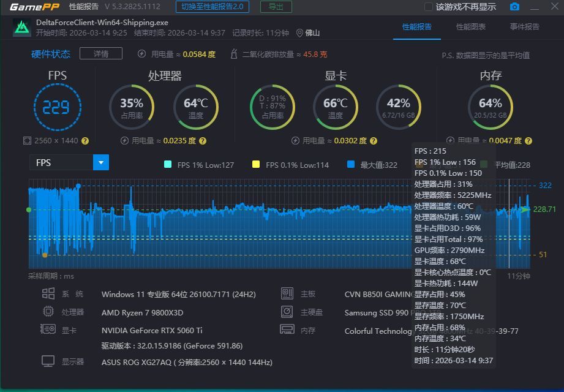This screenshot has height=392, width=564.
Task: Click the resolution icon beside 2560 x 1440
Action: click(27, 141)
